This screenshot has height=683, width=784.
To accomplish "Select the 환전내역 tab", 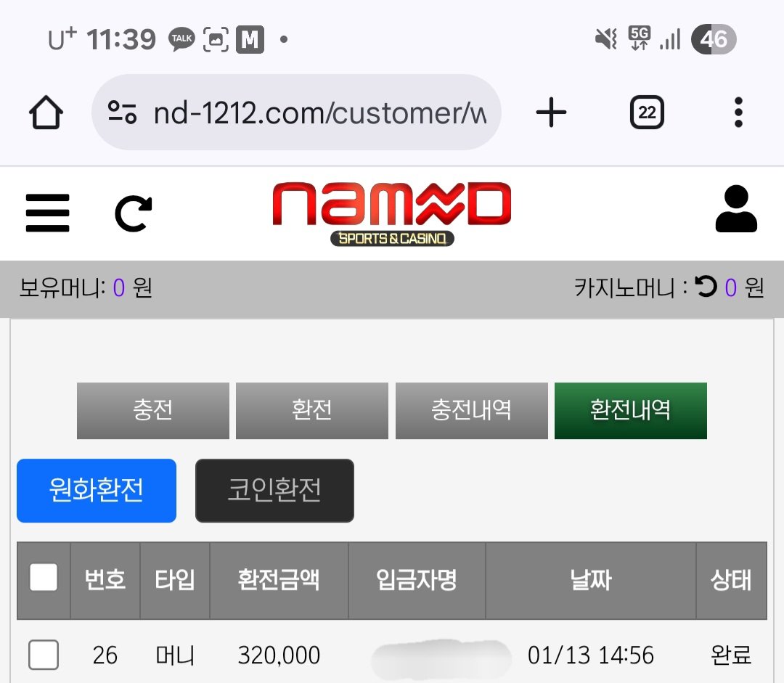I will tap(631, 411).
